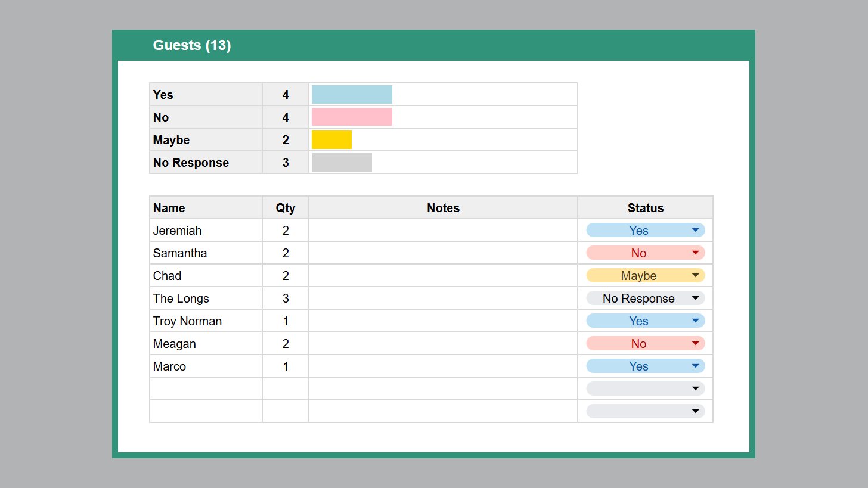Expand Chad's Maybe status dropdown
The width and height of the screenshot is (868, 488).
pyautogui.click(x=645, y=276)
